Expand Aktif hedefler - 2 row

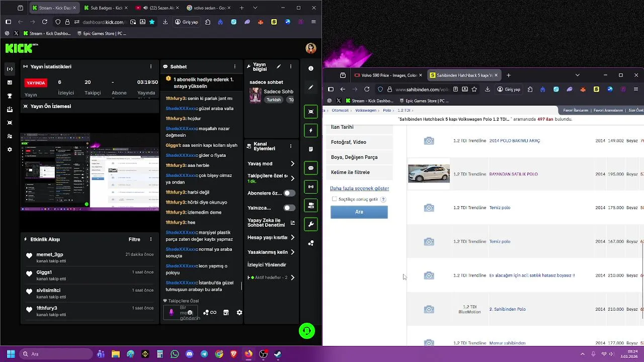tap(271, 278)
